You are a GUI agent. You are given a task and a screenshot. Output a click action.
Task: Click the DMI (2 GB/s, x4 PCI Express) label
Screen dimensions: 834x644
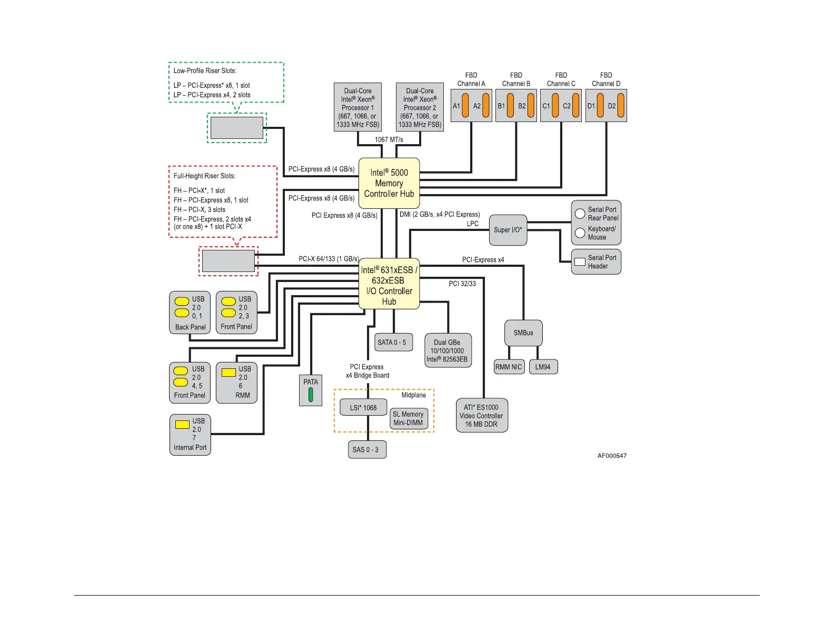(440, 214)
